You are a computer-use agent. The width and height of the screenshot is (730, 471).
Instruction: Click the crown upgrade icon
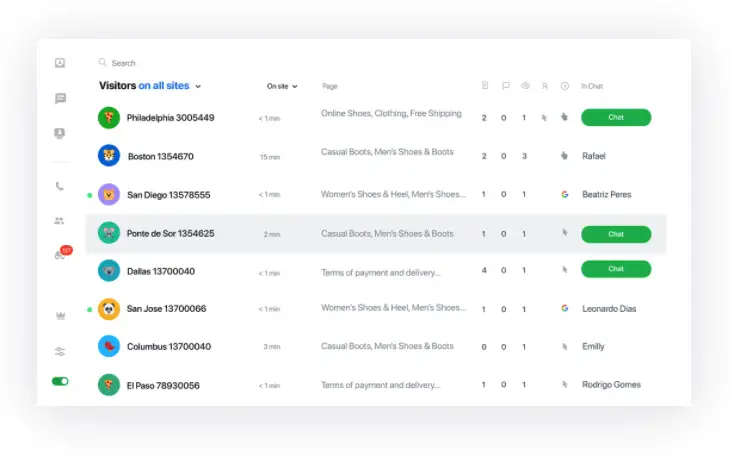[60, 316]
